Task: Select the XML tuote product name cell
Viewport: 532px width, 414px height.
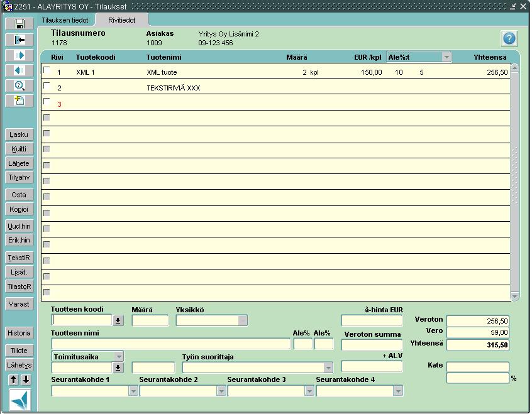Action: pos(162,72)
